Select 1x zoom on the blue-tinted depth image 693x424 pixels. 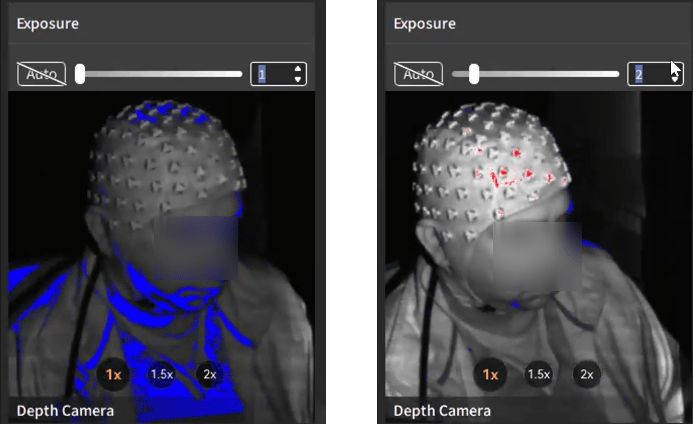[x=114, y=374]
